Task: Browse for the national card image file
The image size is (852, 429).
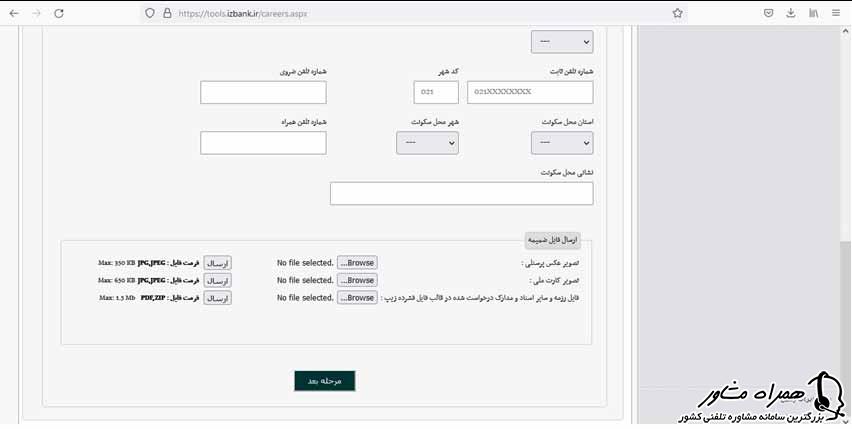Action: tap(357, 280)
